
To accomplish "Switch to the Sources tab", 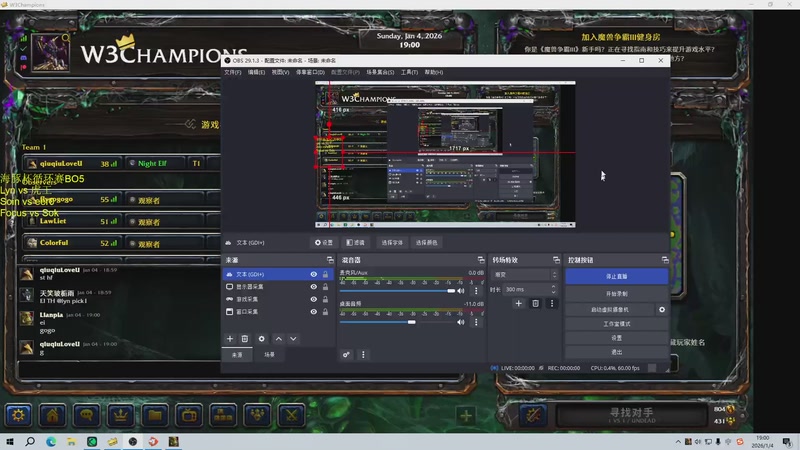I will point(237,355).
